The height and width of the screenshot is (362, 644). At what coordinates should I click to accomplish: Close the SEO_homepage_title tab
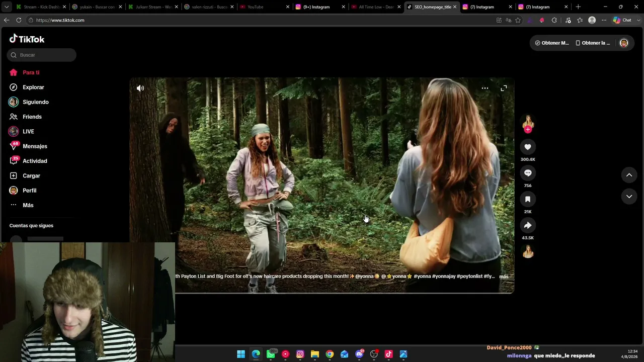[x=455, y=7]
